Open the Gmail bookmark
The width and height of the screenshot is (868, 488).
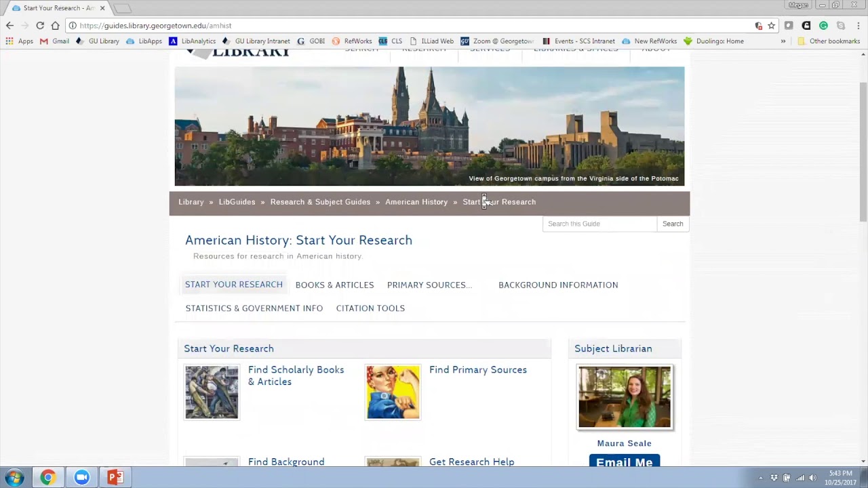pos(54,41)
